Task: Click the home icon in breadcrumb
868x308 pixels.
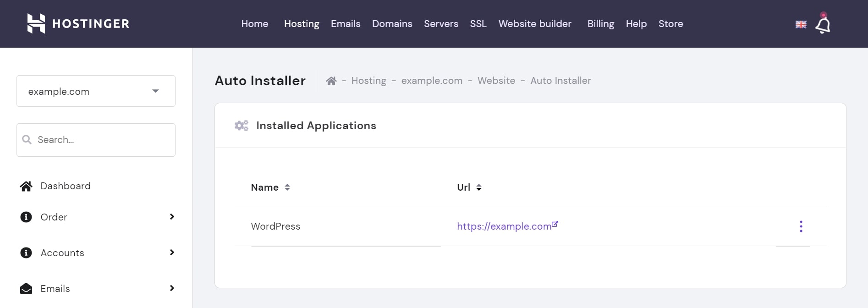Action: point(331,81)
